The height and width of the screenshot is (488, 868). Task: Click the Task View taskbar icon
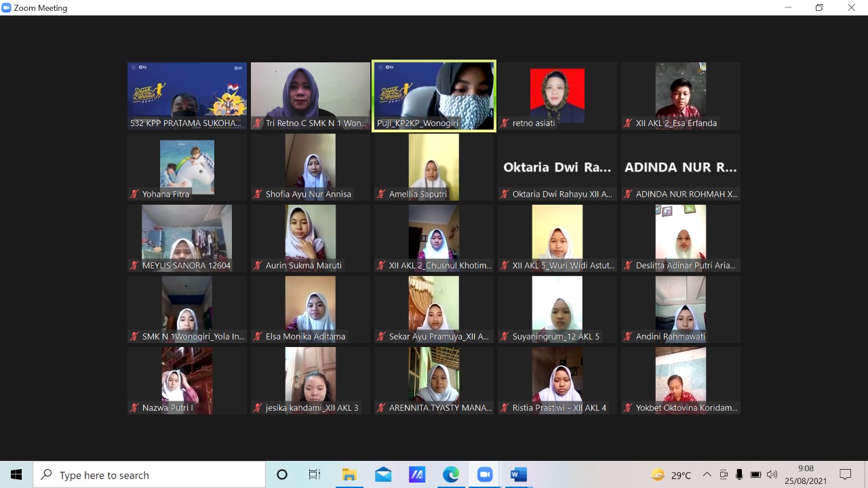(x=315, y=475)
